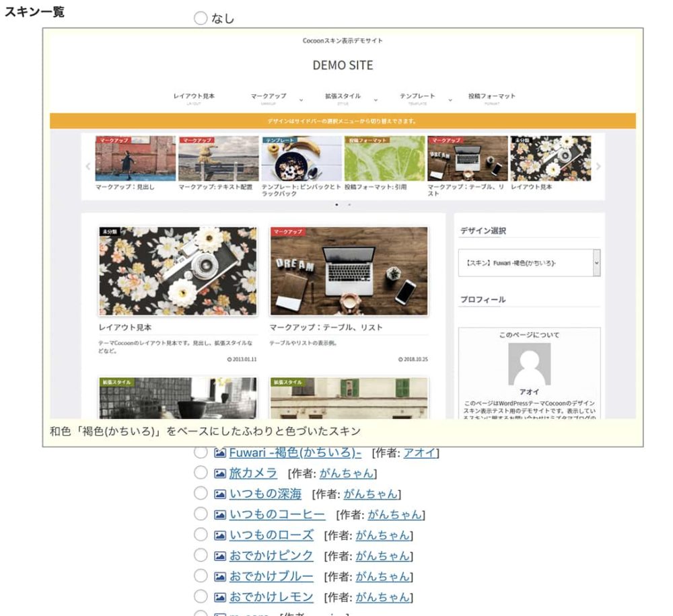Click the carousel previous arrow in the demo preview
This screenshot has width=673, height=616.
[x=88, y=165]
